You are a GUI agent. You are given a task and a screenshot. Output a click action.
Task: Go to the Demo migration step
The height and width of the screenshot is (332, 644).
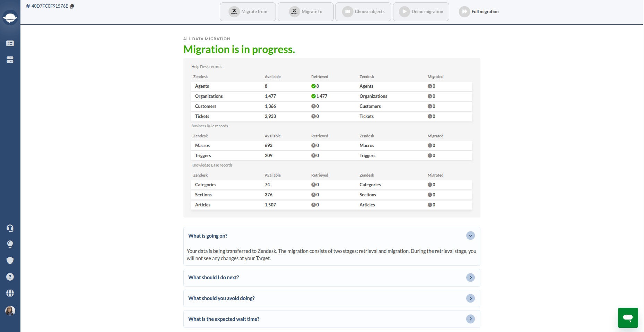[421, 12]
